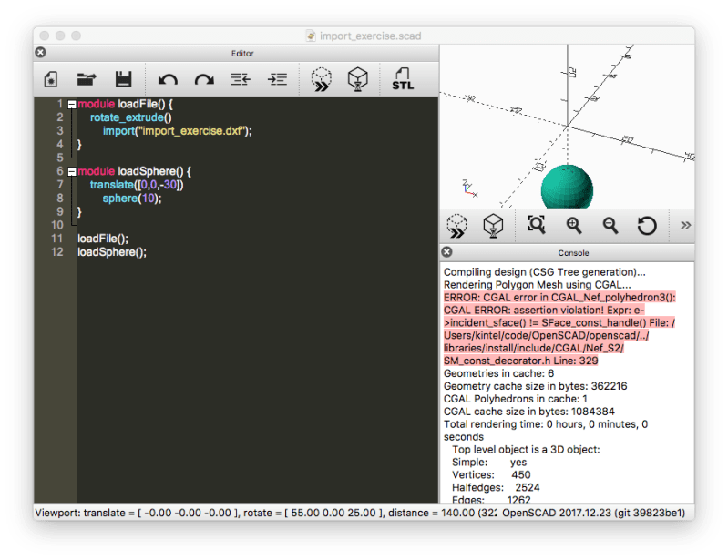728x560 pixels.
Task: Click the 'Vertices: 450' console line
Action: point(491,474)
